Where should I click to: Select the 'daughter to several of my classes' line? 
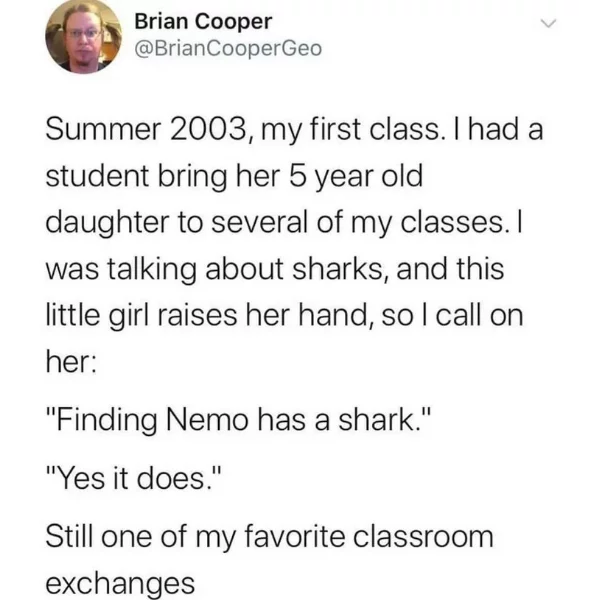pos(284,223)
